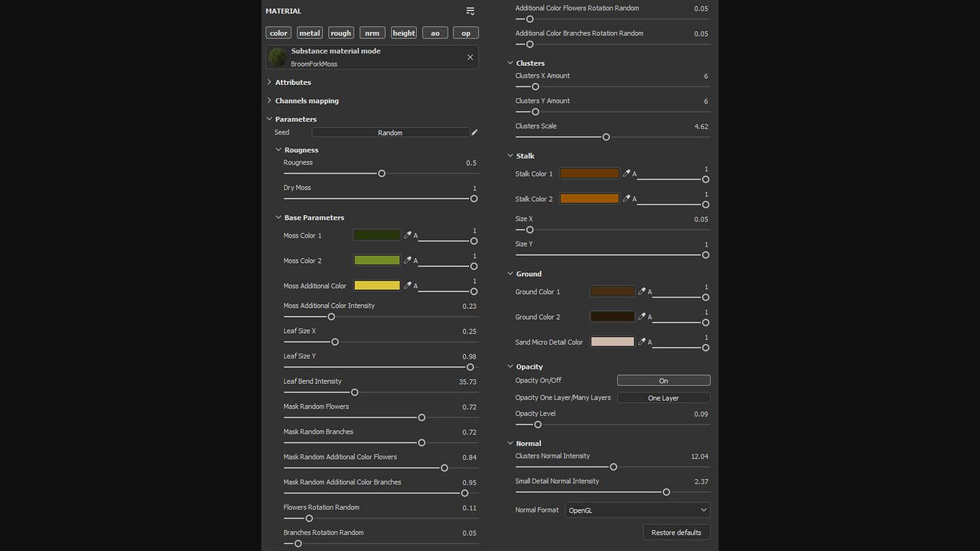Remove the BroomForkMoss material with the X
980x551 pixels.
470,57
